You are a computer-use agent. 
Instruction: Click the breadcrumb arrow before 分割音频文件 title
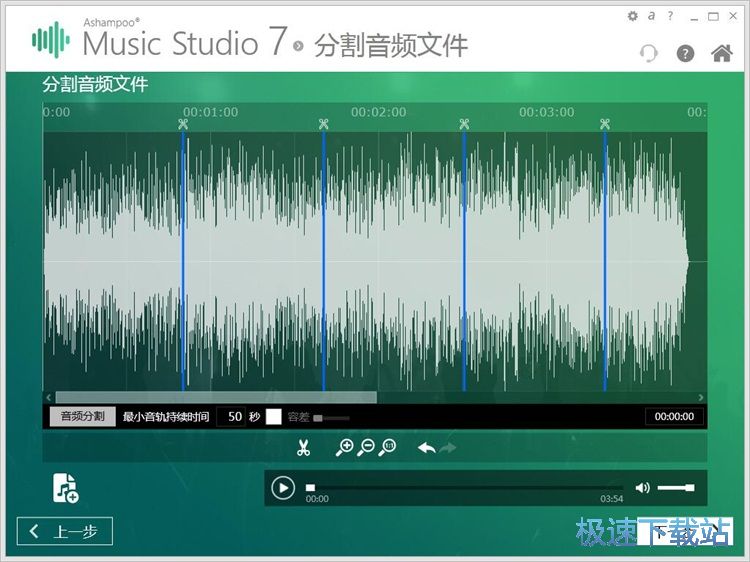pos(298,46)
